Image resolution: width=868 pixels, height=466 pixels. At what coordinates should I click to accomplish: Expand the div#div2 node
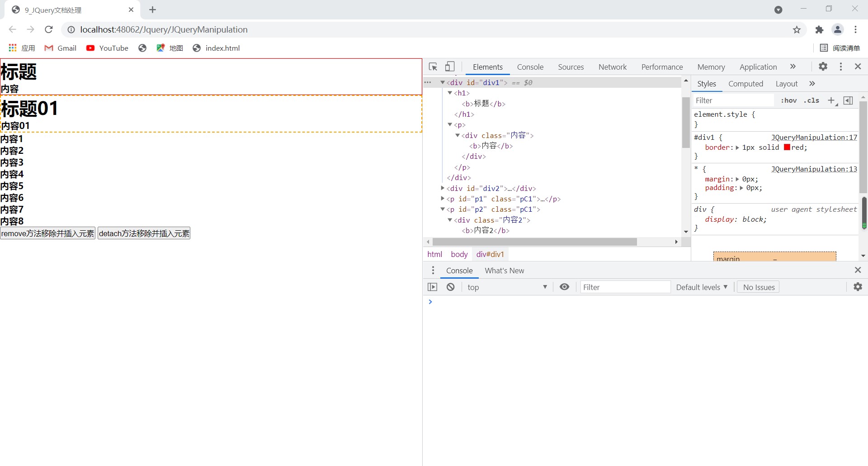point(443,188)
